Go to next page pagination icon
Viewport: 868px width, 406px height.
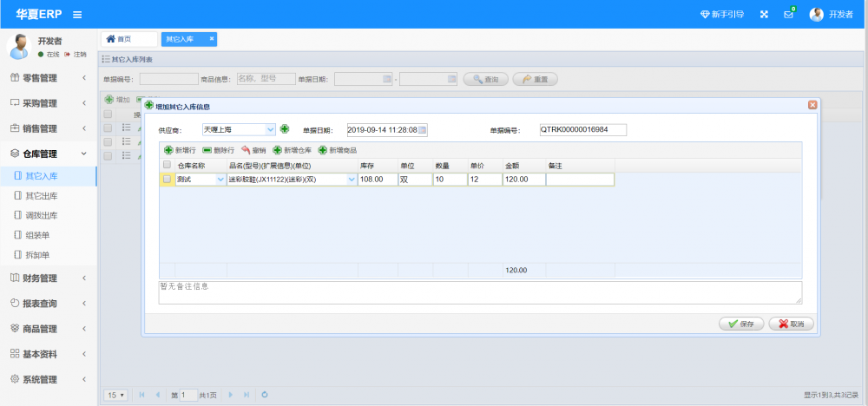[231, 395]
